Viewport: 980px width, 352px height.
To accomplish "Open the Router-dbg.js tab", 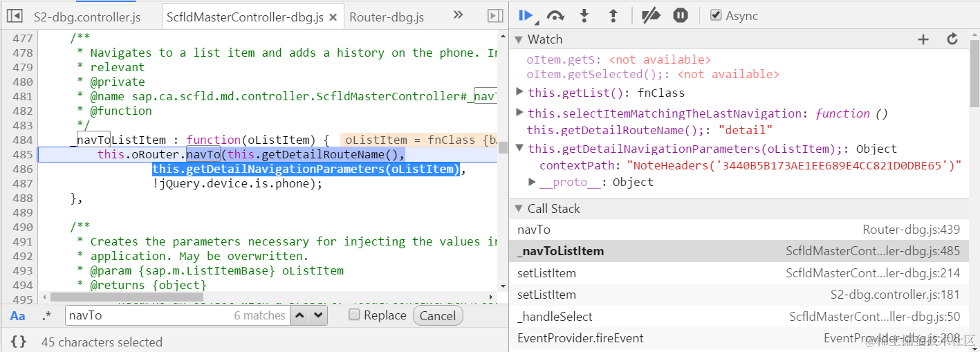I will pyautogui.click(x=387, y=17).
